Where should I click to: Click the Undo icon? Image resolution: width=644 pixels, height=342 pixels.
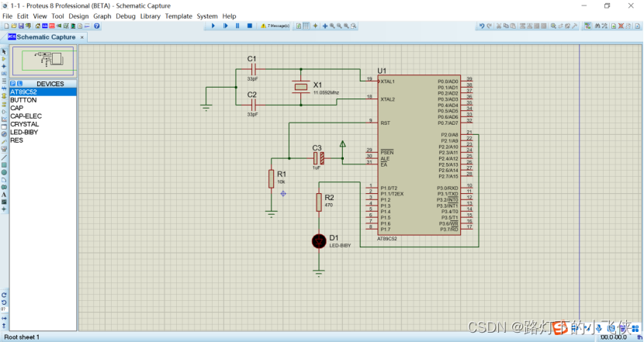pyautogui.click(x=482, y=26)
